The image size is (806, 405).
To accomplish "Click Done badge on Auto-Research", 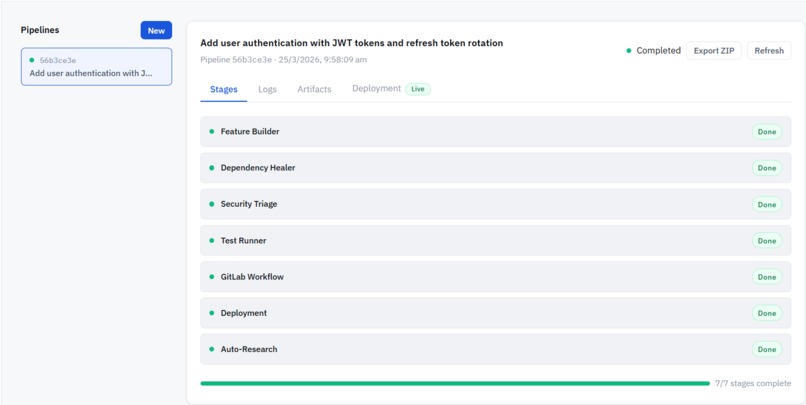I will [767, 349].
